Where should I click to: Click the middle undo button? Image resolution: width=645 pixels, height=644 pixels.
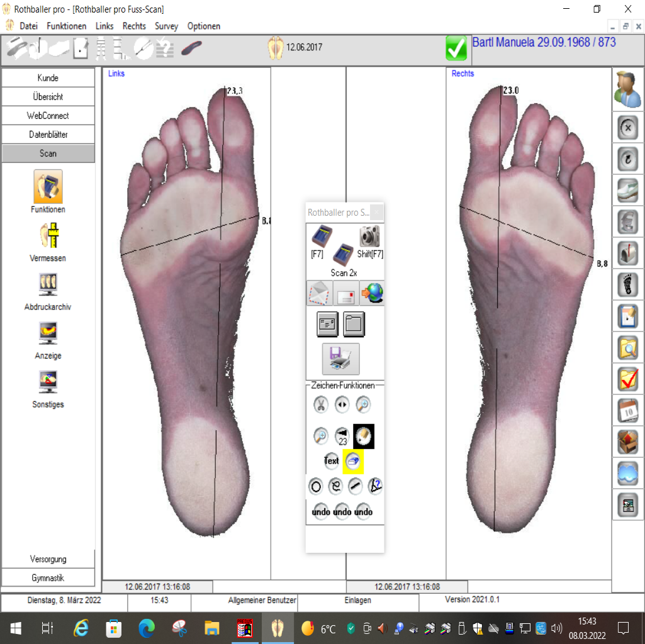(x=342, y=511)
